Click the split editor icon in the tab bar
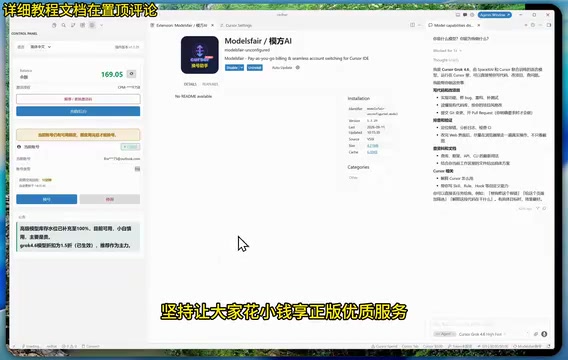Viewport: 568px width, 360px height. click(413, 25)
